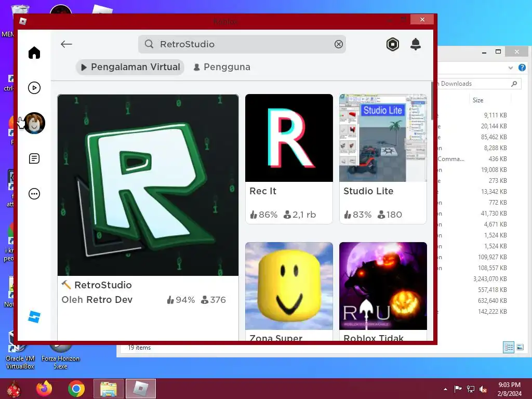The width and height of the screenshot is (532, 399).
Task: Sort Explorer files by Size column
Action: [478, 100]
